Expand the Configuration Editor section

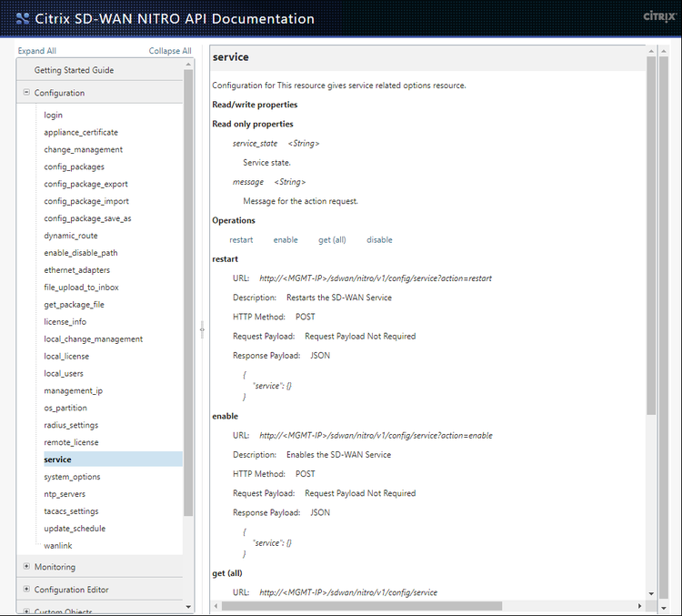pos(26,589)
